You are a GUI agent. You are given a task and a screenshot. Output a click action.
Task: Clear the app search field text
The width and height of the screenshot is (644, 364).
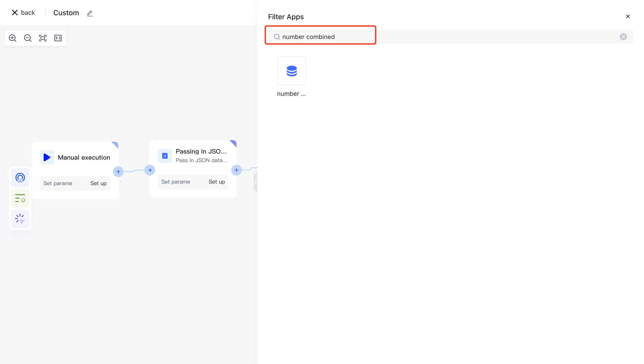623,37
